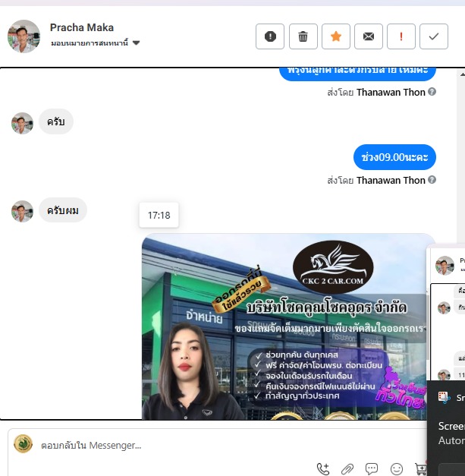
Task: Click the Pracha Maka contact name
Action: click(x=82, y=27)
